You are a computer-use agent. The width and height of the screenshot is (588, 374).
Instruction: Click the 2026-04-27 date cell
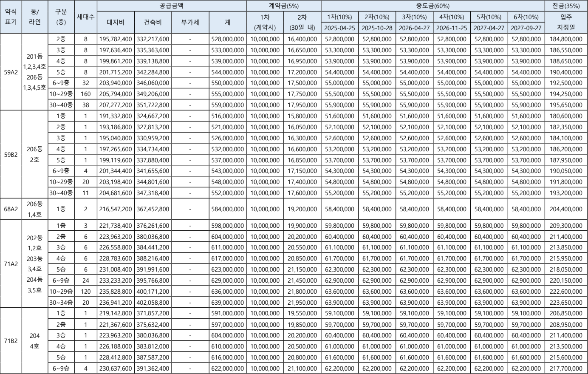pos(414,28)
